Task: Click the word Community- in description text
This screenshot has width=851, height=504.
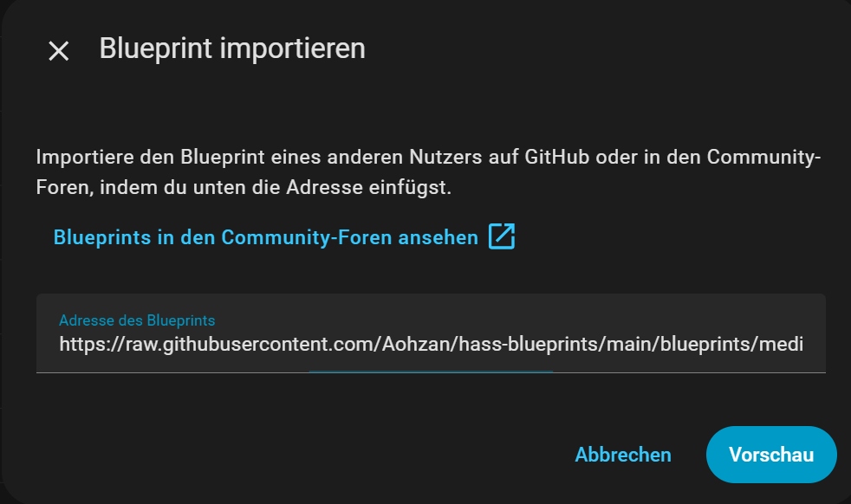Action: [763, 157]
